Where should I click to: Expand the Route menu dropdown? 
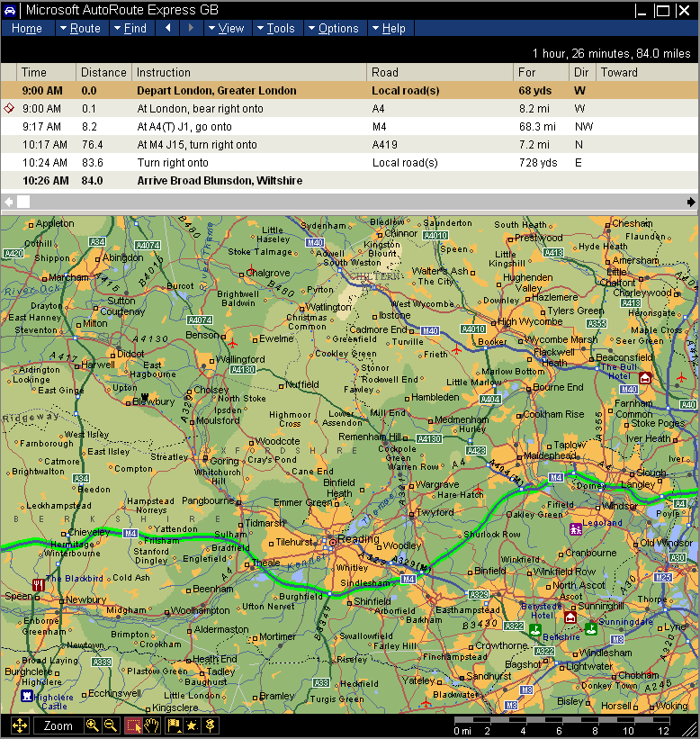[x=79, y=28]
